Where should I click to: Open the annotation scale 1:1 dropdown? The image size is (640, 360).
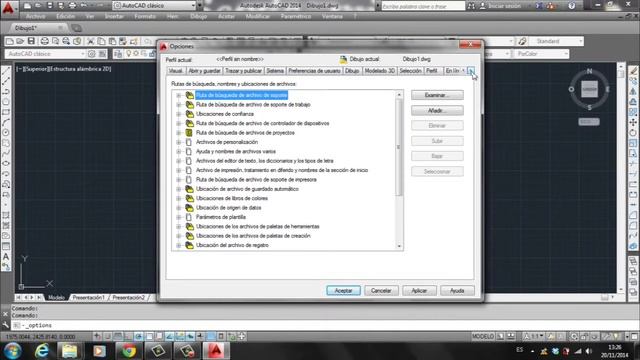coord(534,337)
